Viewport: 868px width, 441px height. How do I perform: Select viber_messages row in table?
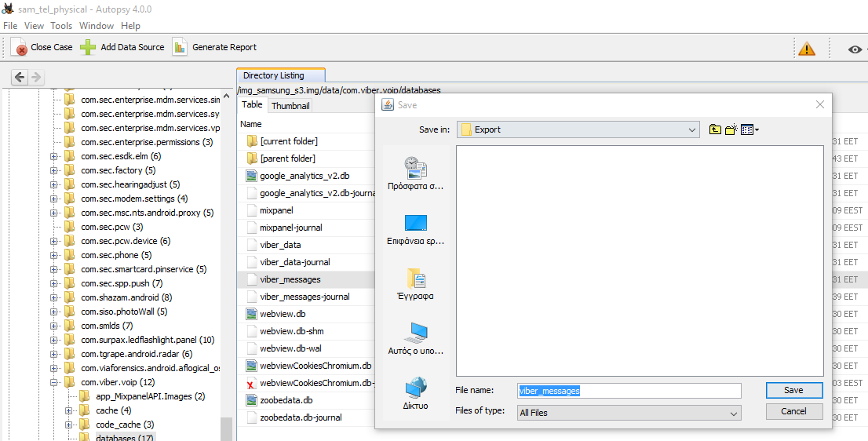click(307, 279)
